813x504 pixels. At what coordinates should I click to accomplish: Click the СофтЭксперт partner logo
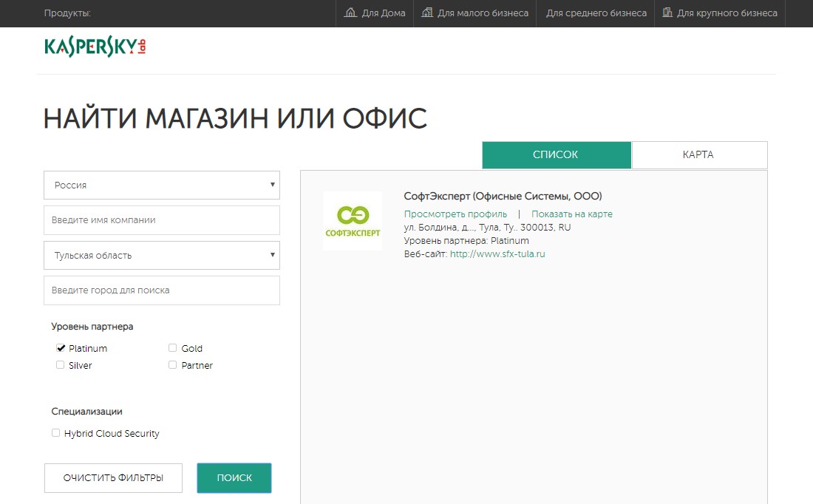(x=353, y=220)
